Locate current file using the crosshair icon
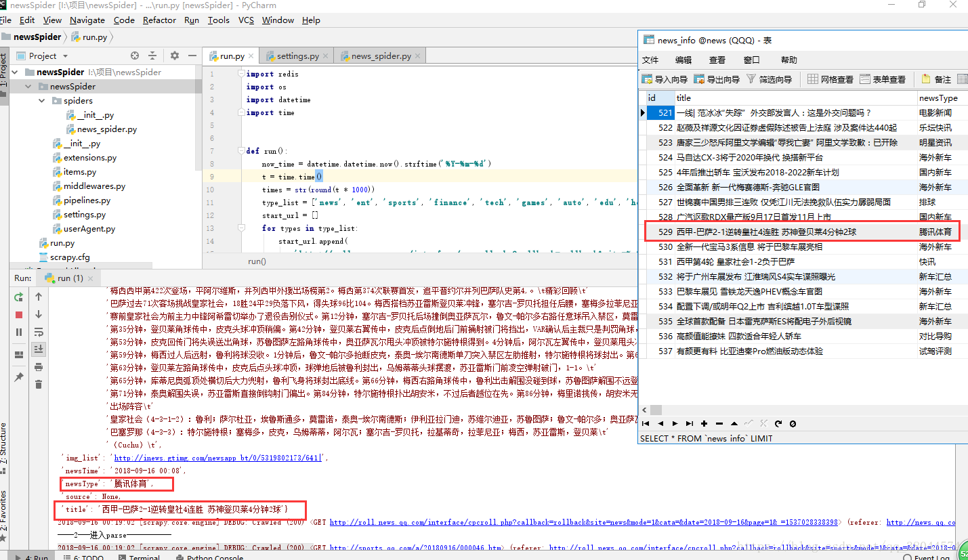968x560 pixels. pos(135,56)
